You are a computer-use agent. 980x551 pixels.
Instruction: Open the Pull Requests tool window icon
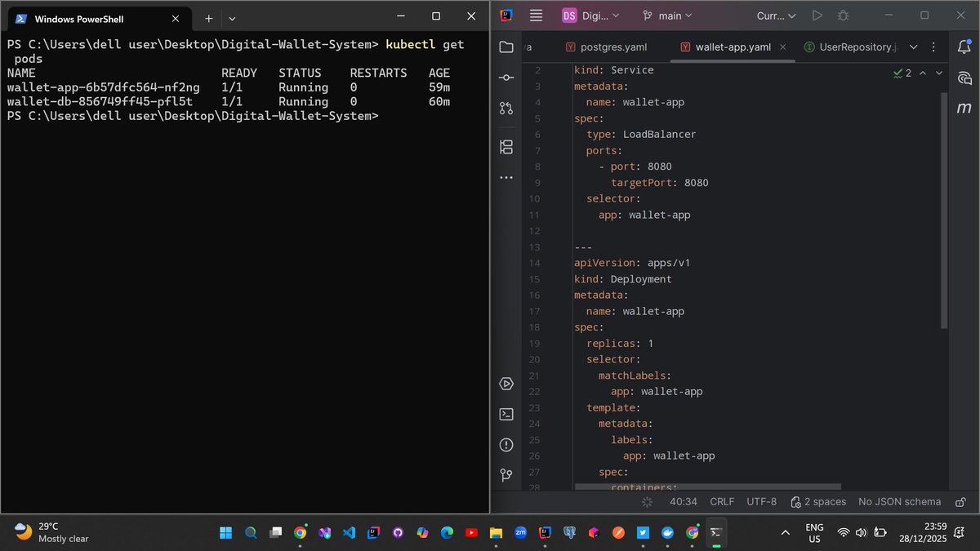tap(506, 108)
